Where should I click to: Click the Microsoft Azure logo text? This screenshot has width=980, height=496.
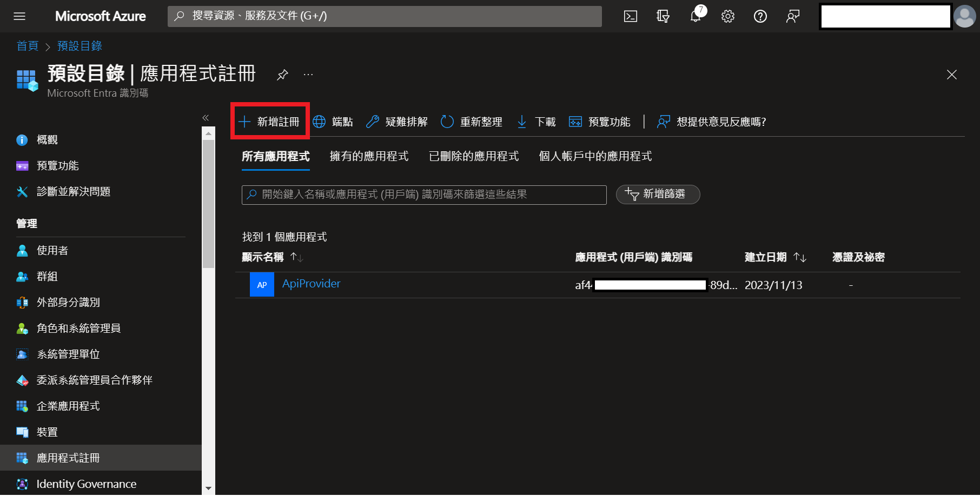[101, 16]
